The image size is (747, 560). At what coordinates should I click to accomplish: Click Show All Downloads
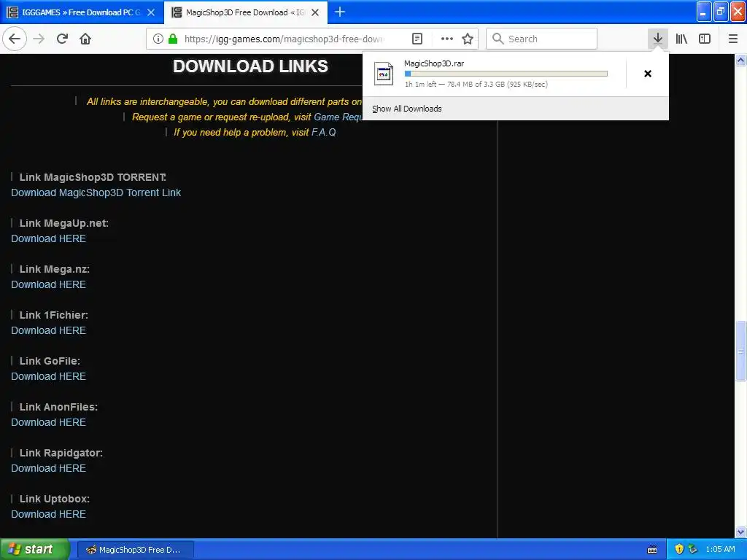[407, 109]
